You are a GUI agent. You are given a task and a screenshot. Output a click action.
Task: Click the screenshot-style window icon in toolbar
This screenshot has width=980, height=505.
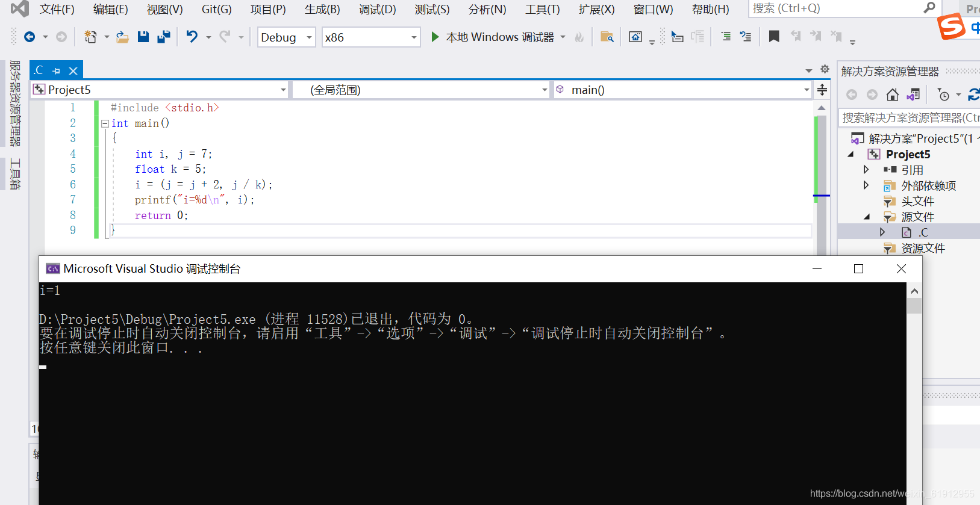pos(635,37)
